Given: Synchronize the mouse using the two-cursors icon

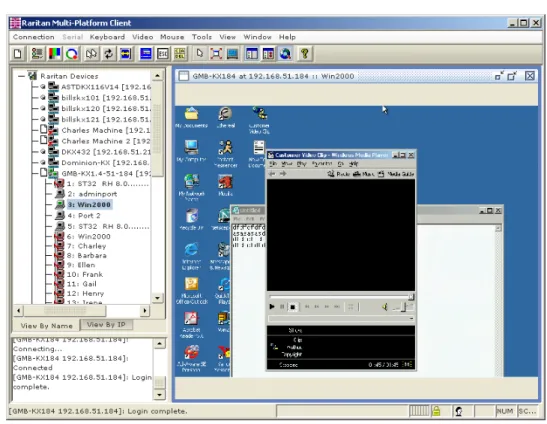Looking at the screenshot, I should pyautogui.click(x=91, y=54).
